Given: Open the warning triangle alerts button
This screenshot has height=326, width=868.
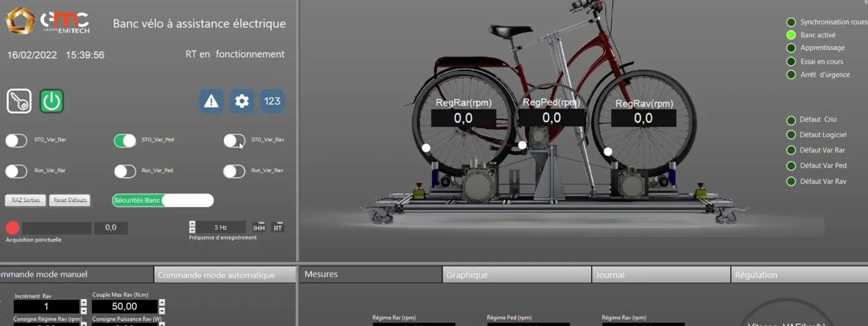Looking at the screenshot, I should [x=211, y=101].
